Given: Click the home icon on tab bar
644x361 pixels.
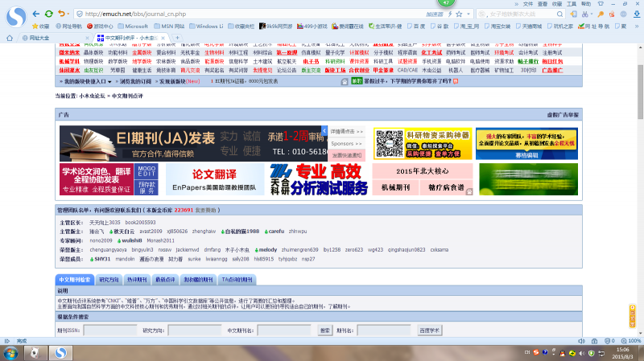Looking at the screenshot, I should [10, 38].
